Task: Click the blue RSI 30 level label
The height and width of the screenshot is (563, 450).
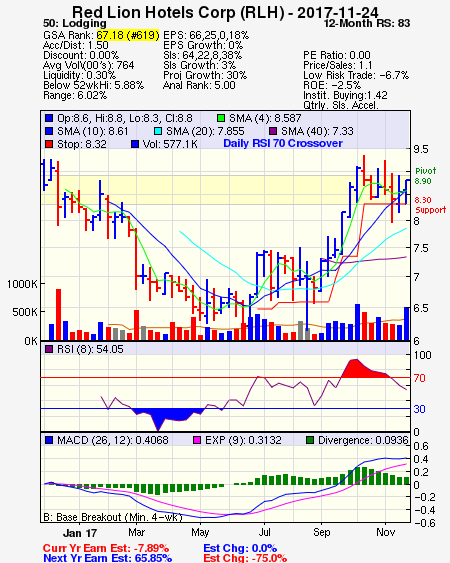Action: tap(419, 409)
